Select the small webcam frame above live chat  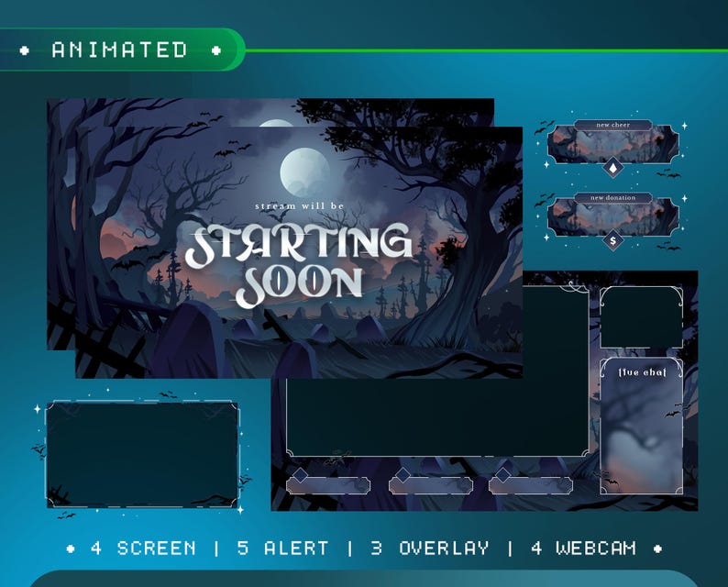[642, 317]
